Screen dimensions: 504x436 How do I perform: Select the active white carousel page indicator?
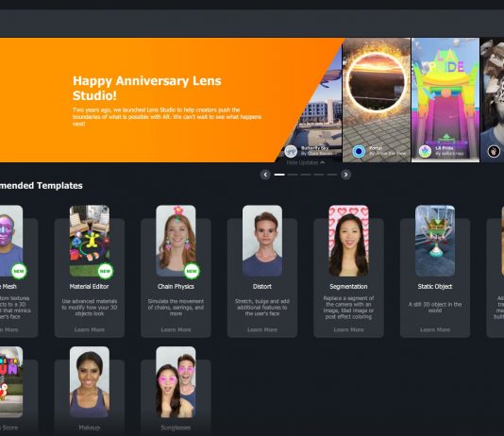[279, 175]
